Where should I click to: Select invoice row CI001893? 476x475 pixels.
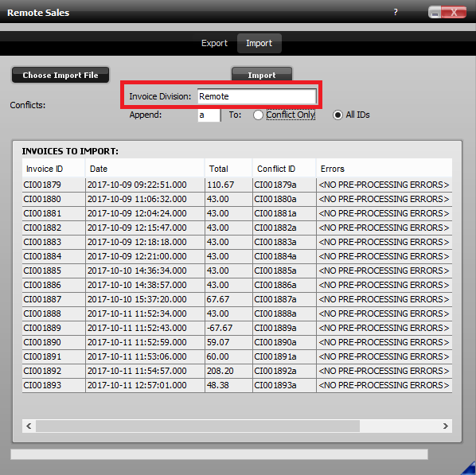tap(237, 385)
